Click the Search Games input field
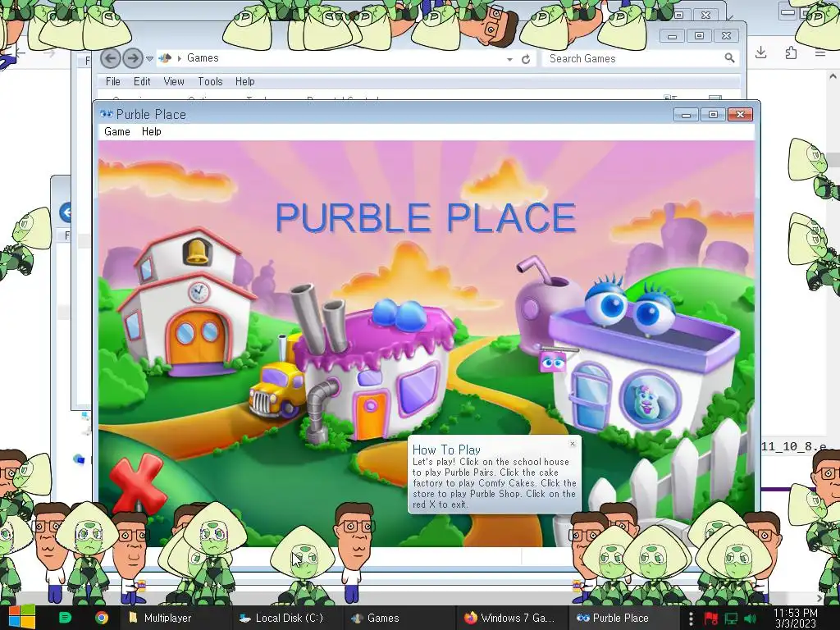Image resolution: width=840 pixels, height=630 pixels. point(632,58)
